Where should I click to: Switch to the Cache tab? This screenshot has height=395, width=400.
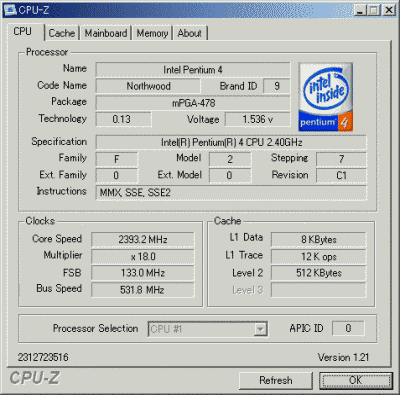click(x=62, y=33)
